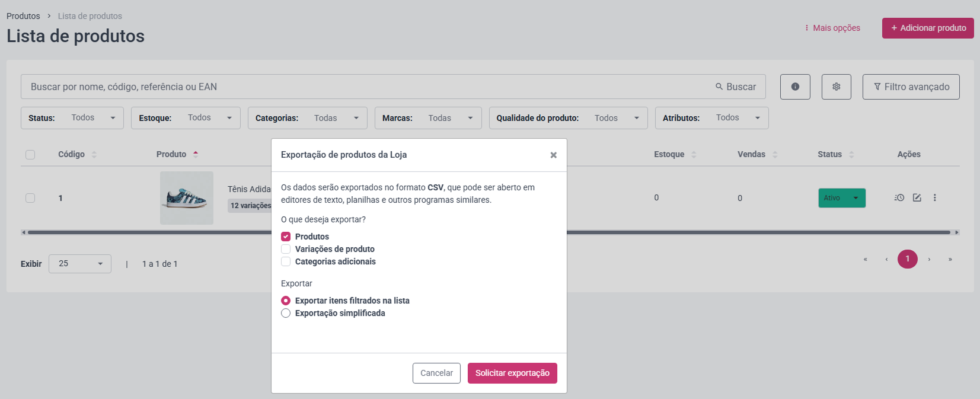Open the Atributos filter dropdown
The image size is (980, 399).
712,118
